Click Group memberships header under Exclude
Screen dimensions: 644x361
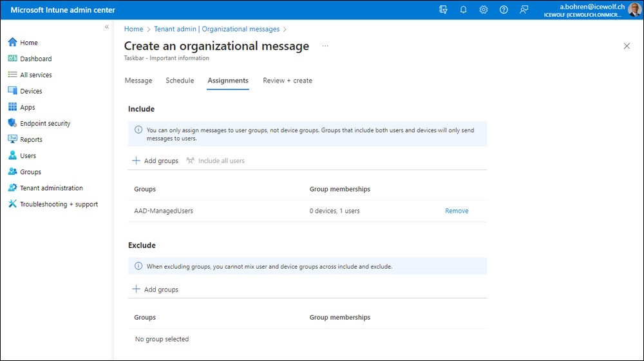pyautogui.click(x=340, y=317)
